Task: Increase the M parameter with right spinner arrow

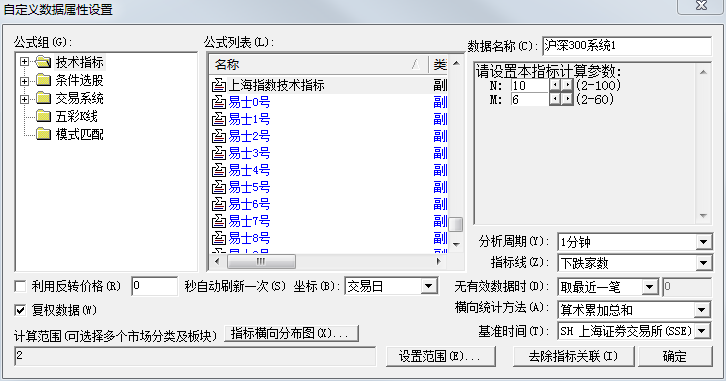Action: click(x=567, y=99)
